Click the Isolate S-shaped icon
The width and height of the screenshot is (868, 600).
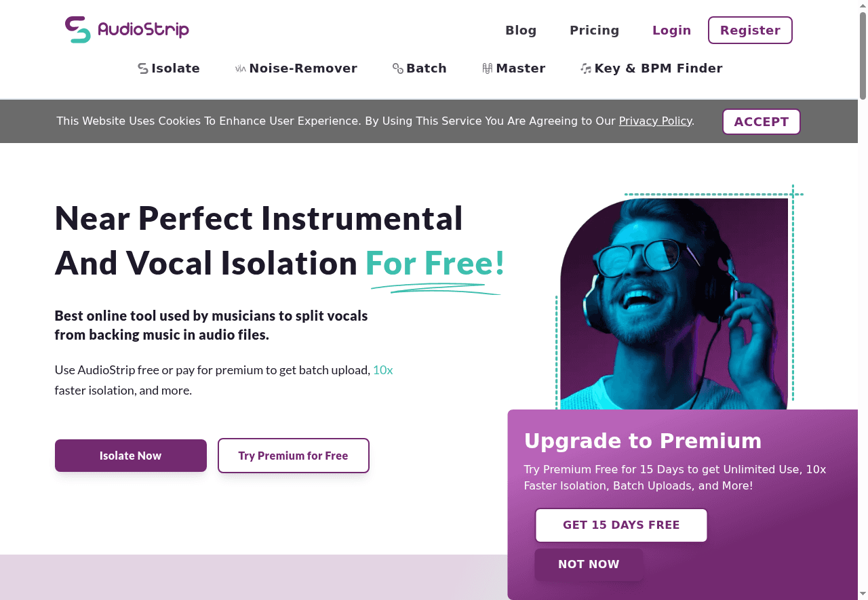pyautogui.click(x=143, y=68)
